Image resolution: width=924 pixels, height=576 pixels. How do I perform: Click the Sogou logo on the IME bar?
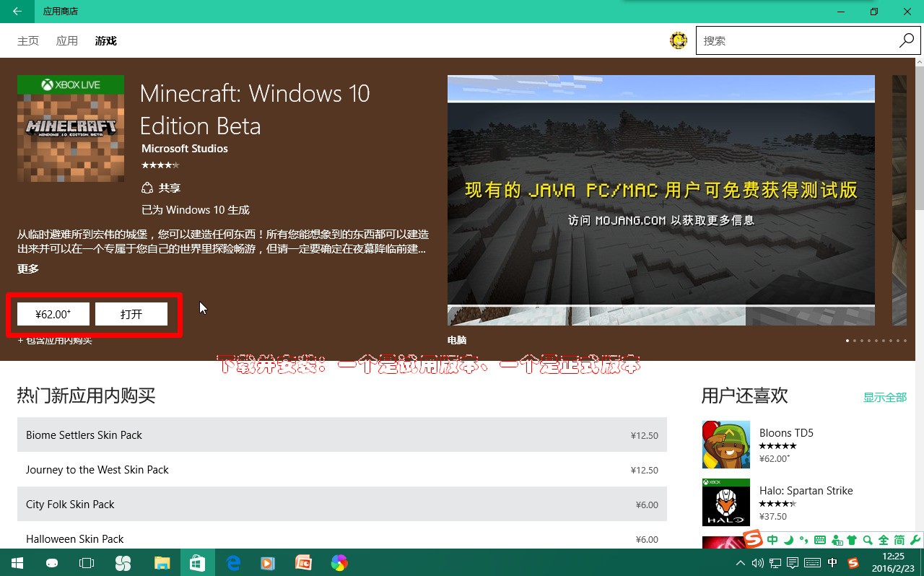click(754, 539)
